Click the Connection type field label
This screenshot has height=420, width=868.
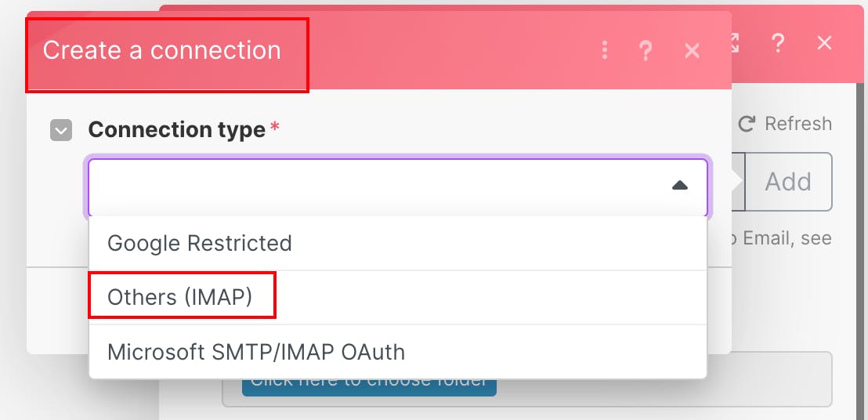click(176, 130)
